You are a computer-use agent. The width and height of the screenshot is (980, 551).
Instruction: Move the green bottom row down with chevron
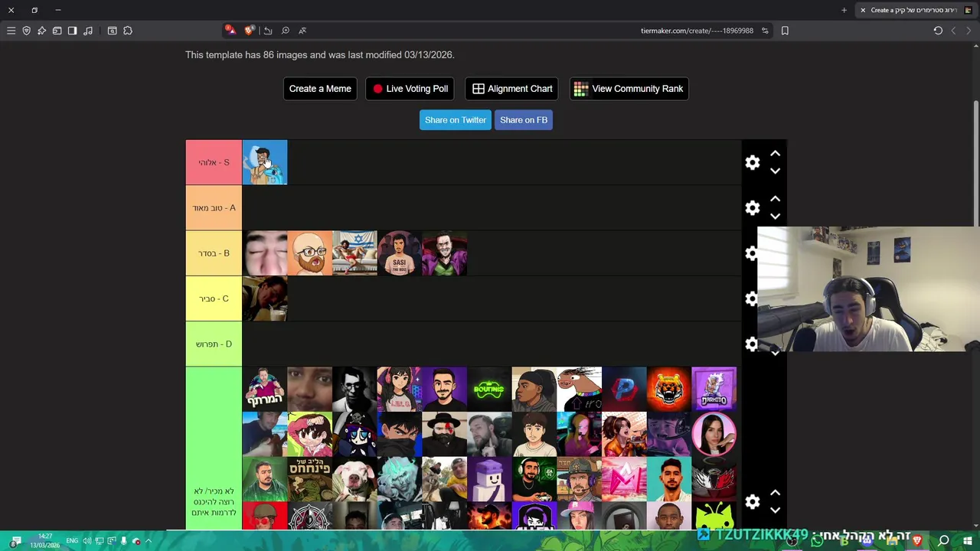tap(775, 510)
